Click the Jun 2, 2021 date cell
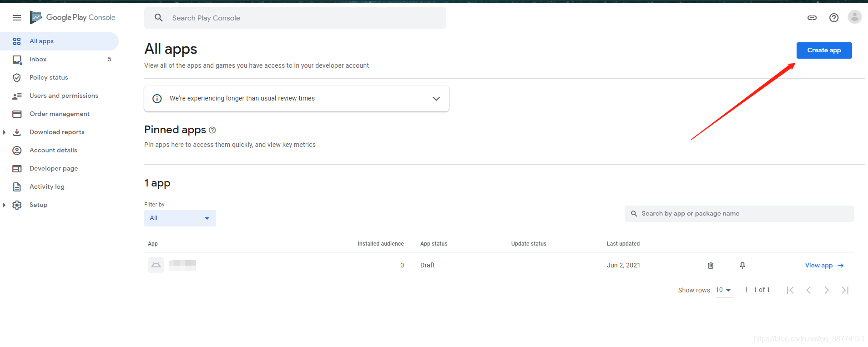868x347 pixels. pos(623,266)
